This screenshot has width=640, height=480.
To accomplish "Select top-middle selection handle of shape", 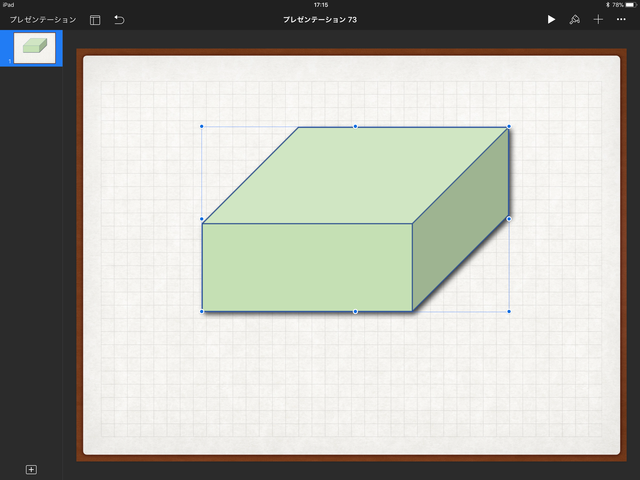I will click(355, 127).
